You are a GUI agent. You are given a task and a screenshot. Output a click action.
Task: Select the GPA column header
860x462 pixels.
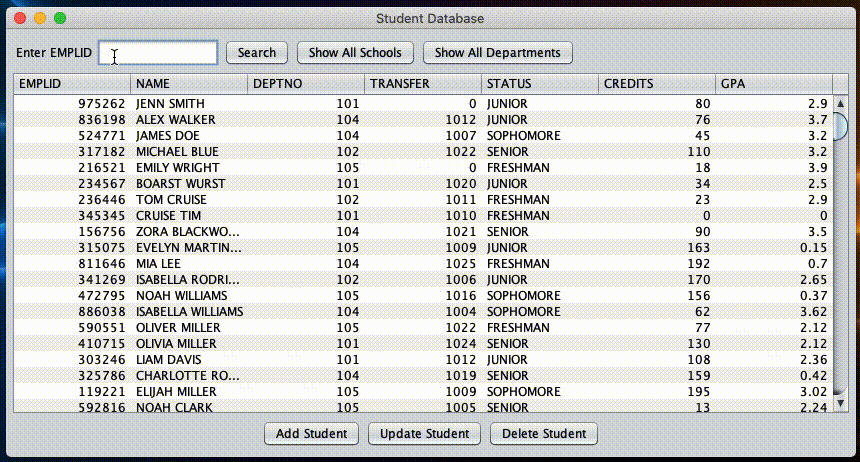[x=774, y=84]
